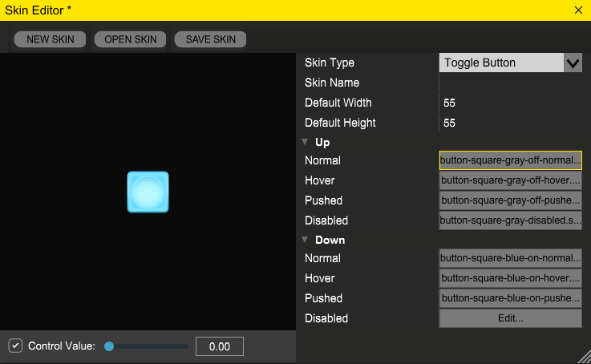Click the Down Disabled Edit... button
Image resolution: width=591 pixels, height=364 pixels.
(510, 318)
